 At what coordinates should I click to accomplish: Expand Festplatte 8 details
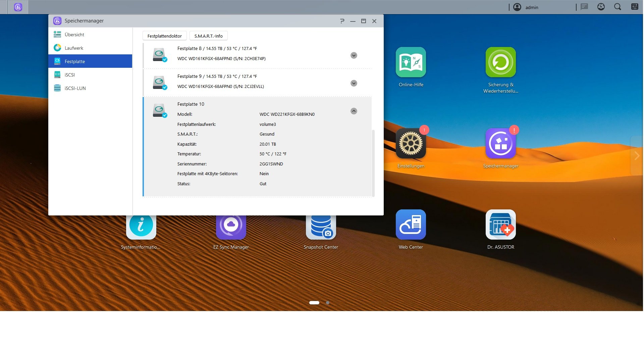click(x=354, y=55)
